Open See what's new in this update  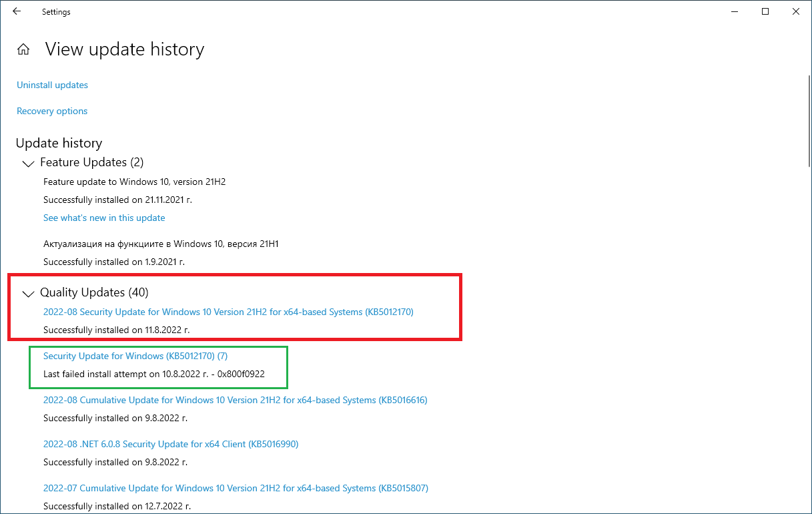point(104,218)
